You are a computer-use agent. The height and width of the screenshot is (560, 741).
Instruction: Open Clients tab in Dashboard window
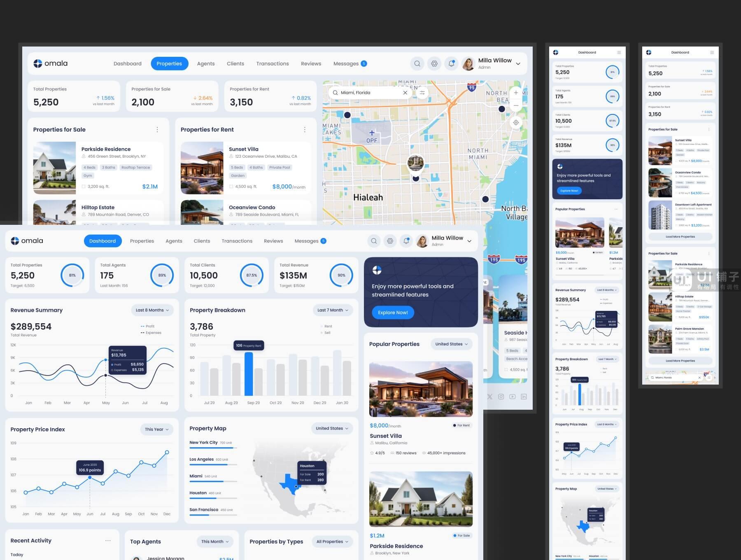(202, 241)
